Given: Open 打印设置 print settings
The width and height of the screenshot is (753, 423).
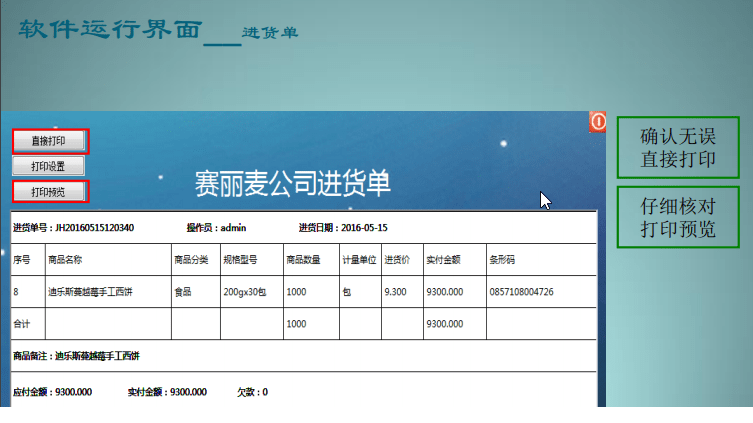Looking at the screenshot, I should 49,166.
